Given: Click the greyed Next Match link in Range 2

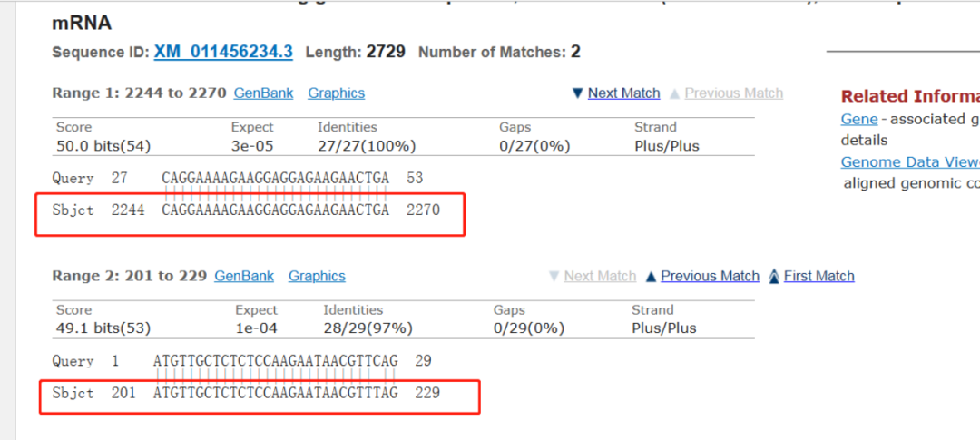Looking at the screenshot, I should [600, 277].
